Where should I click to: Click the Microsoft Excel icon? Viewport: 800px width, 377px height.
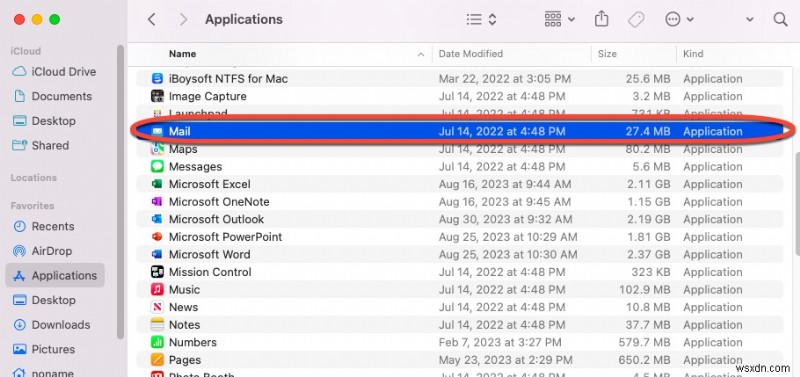coord(157,184)
